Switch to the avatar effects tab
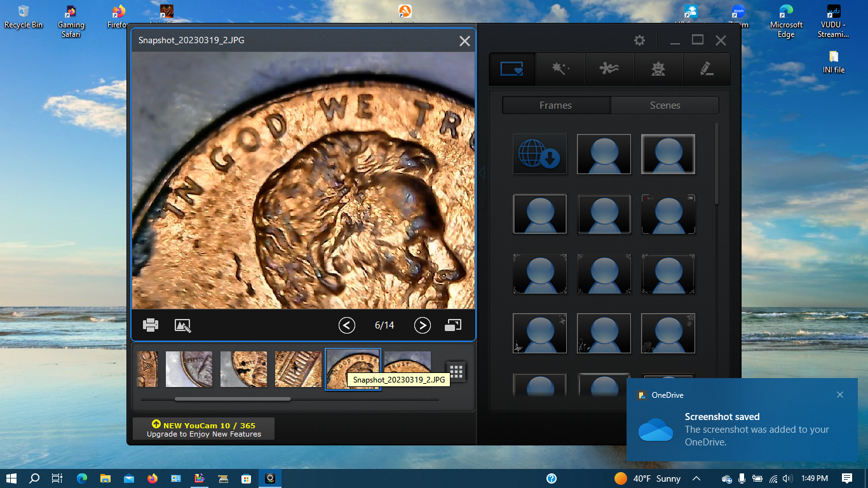 pos(658,69)
